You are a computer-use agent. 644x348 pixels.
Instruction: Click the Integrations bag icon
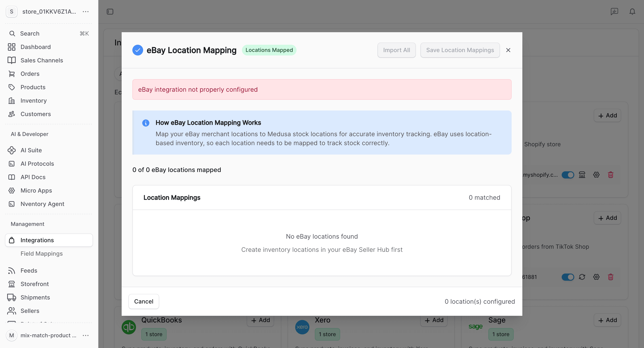pyautogui.click(x=11, y=240)
